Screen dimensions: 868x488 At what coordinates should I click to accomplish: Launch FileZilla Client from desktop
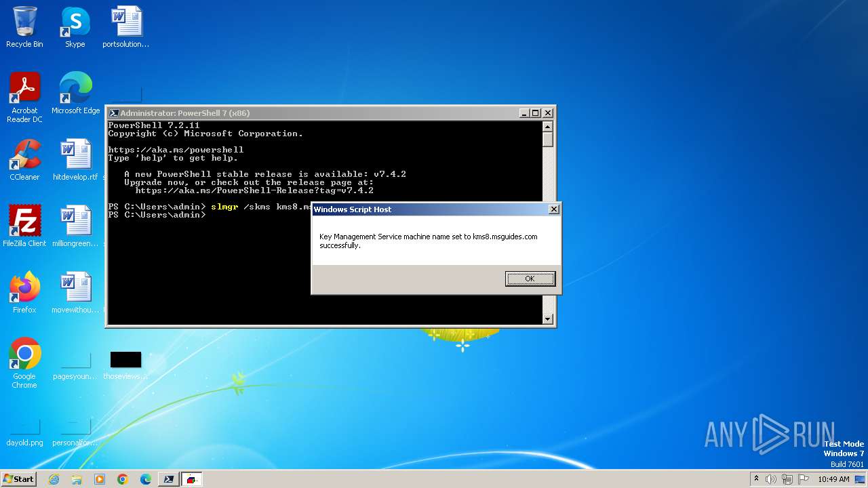pyautogui.click(x=24, y=226)
